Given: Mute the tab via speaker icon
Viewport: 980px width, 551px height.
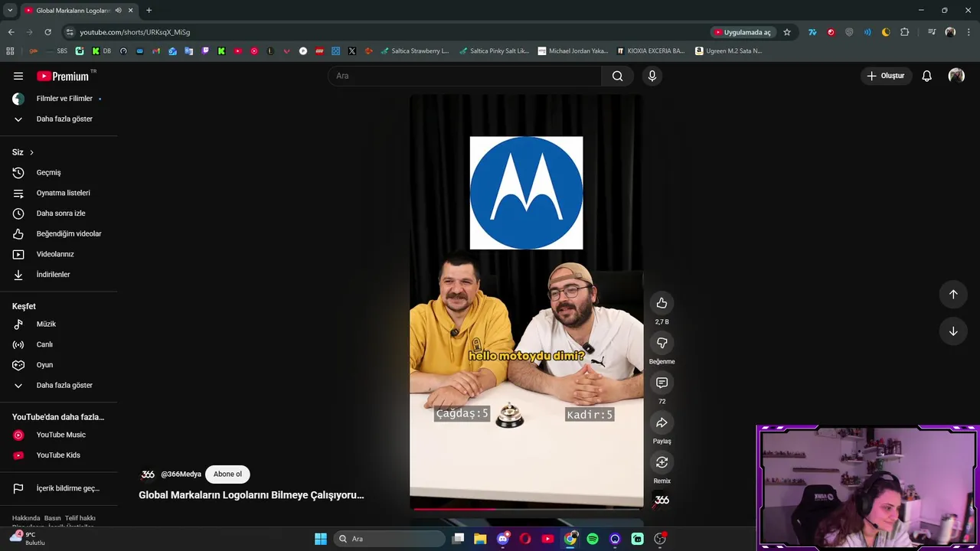Looking at the screenshot, I should [x=118, y=11].
